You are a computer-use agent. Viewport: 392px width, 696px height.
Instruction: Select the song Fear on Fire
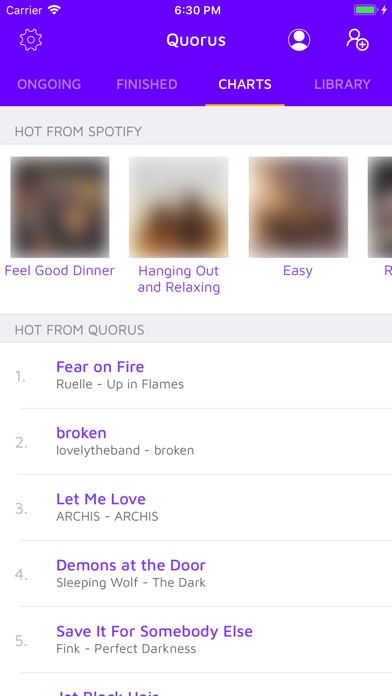pos(196,376)
